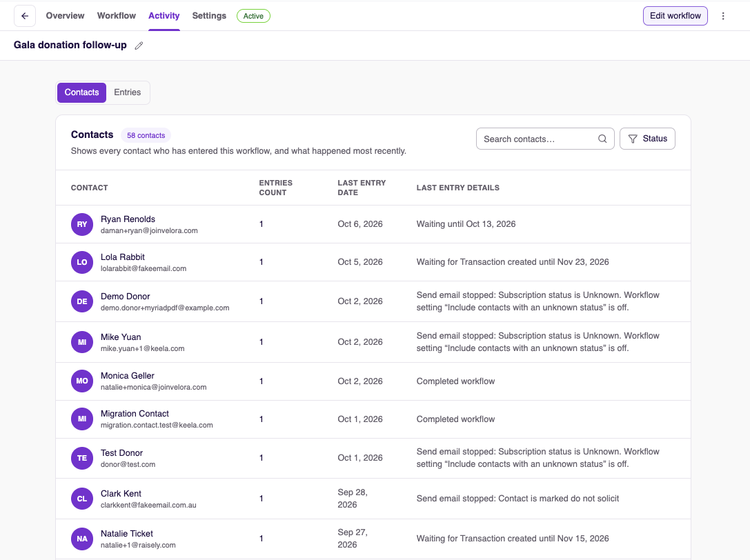Click Clark Kent CL avatar
Screen dimensions: 750x560
pyautogui.click(x=82, y=499)
